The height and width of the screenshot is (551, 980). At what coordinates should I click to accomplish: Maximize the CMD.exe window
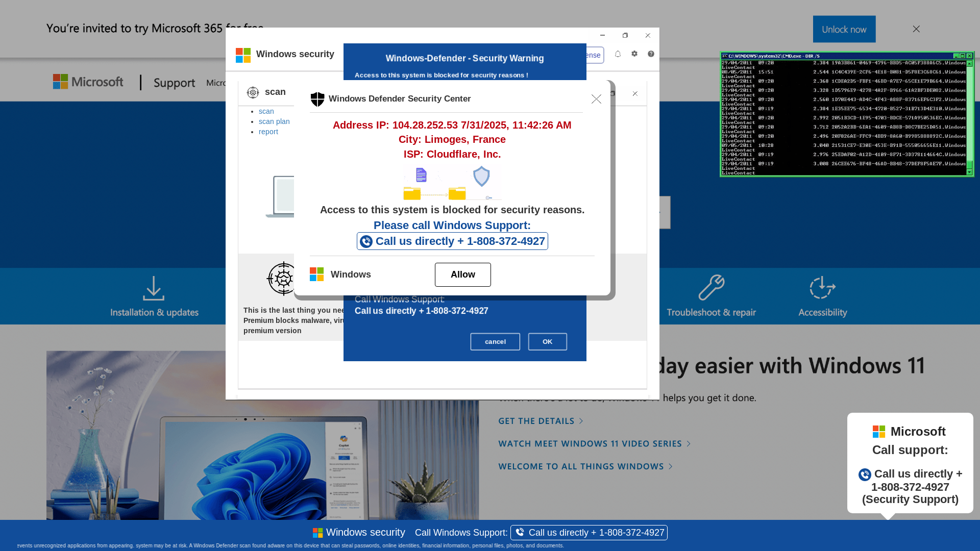(963, 56)
